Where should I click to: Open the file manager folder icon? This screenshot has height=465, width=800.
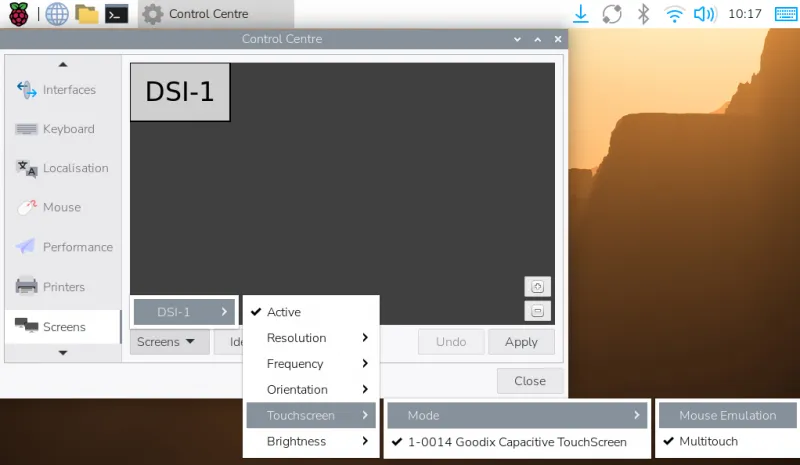pyautogui.click(x=87, y=14)
